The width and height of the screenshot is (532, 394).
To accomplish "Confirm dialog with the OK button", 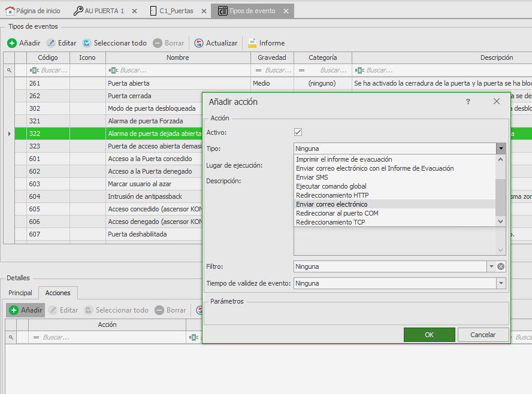I will tap(429, 335).
